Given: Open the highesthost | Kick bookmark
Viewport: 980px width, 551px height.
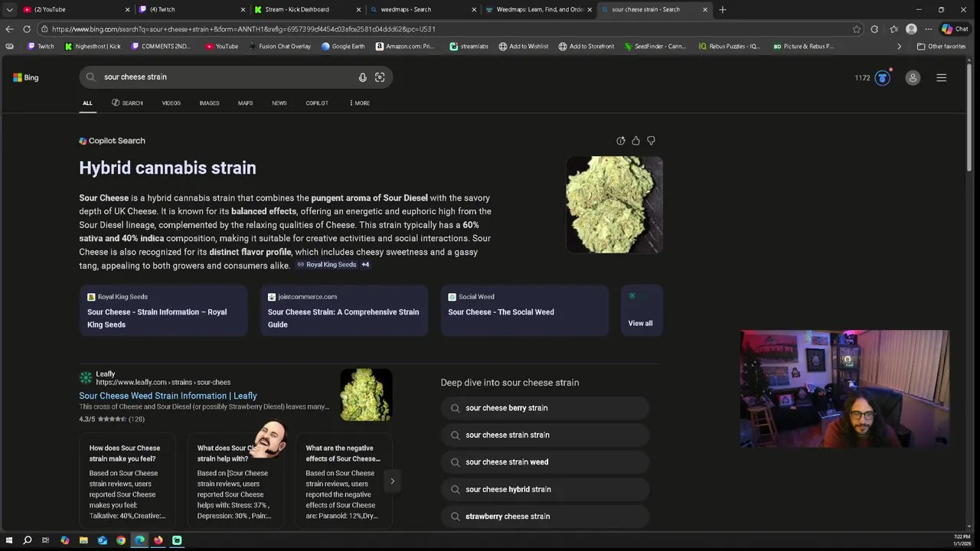Looking at the screenshot, I should [93, 46].
